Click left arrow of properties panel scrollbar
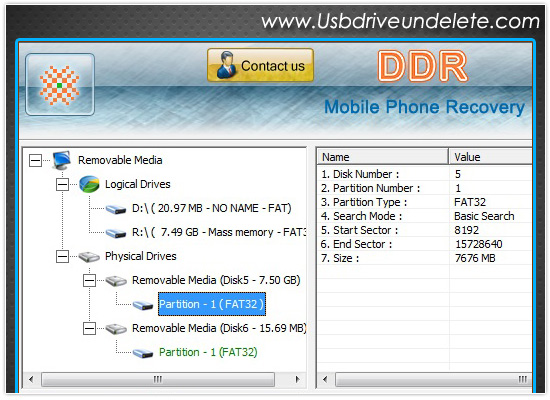550x400 pixels. [325, 379]
